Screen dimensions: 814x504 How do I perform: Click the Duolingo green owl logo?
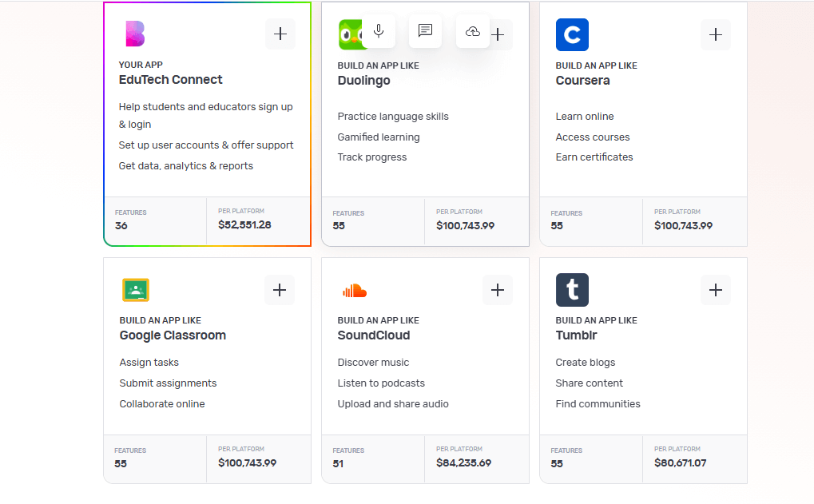click(x=351, y=35)
